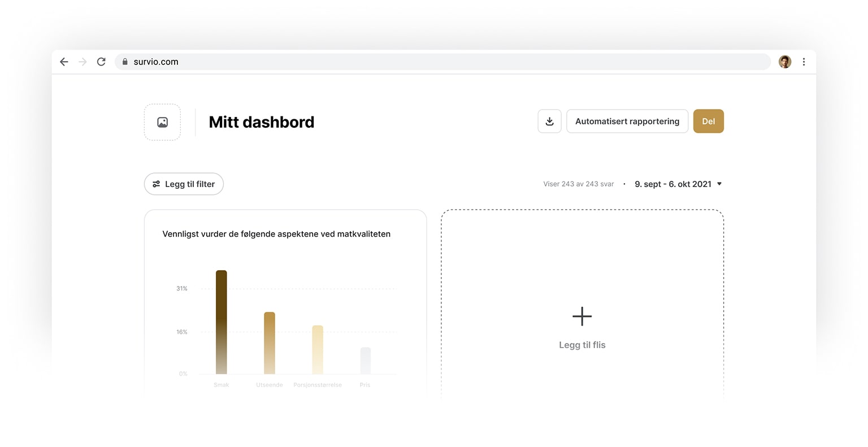Click the download/export dashboard icon

coord(549,121)
